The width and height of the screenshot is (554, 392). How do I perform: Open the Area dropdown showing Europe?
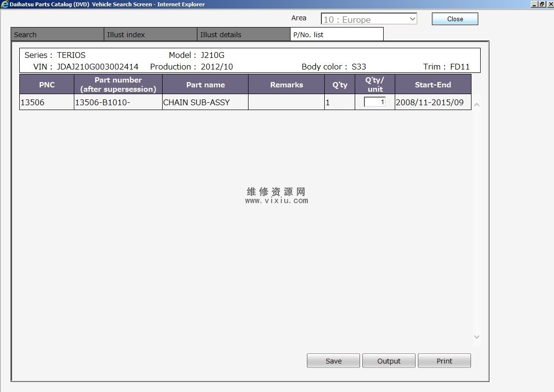click(x=369, y=19)
